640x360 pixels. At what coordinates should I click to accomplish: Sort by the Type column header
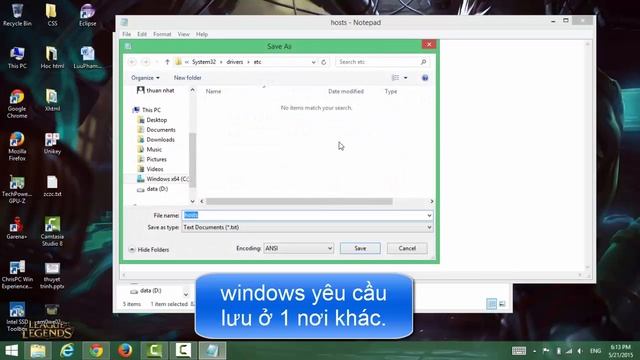tap(391, 91)
